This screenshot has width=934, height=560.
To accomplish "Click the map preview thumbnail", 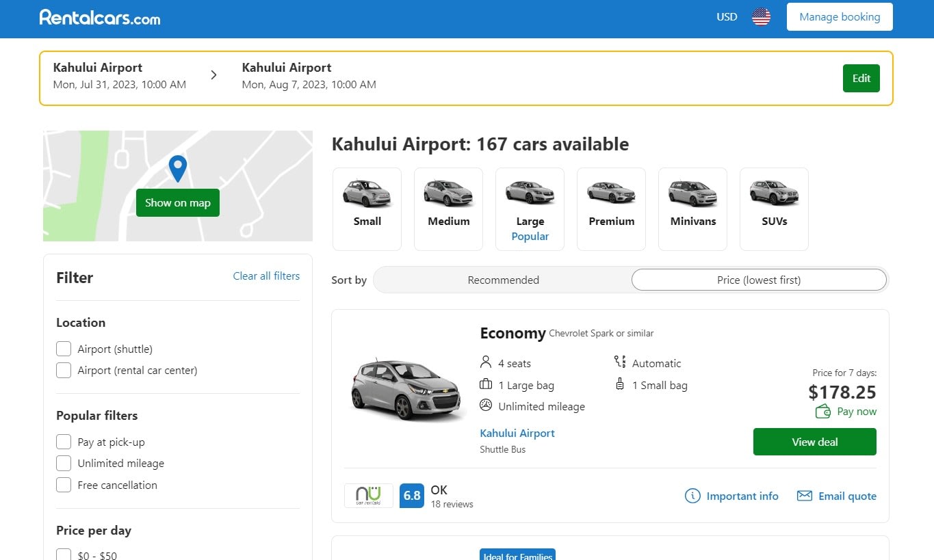I will pos(178,186).
